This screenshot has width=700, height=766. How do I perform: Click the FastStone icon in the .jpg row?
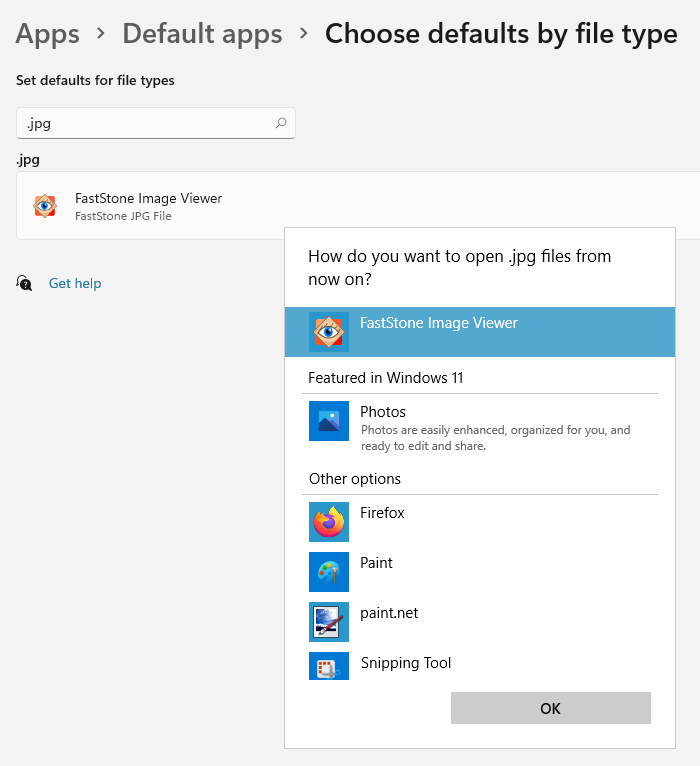45,206
